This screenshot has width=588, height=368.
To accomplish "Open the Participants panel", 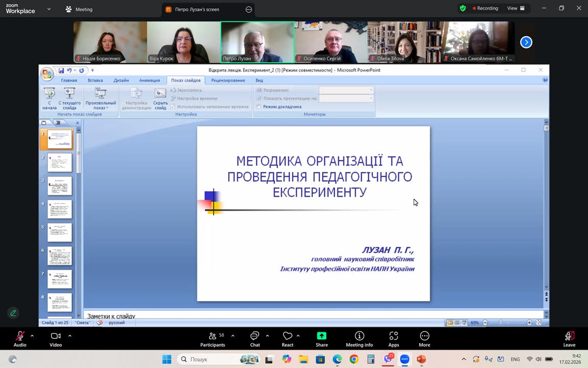I will click(212, 336).
